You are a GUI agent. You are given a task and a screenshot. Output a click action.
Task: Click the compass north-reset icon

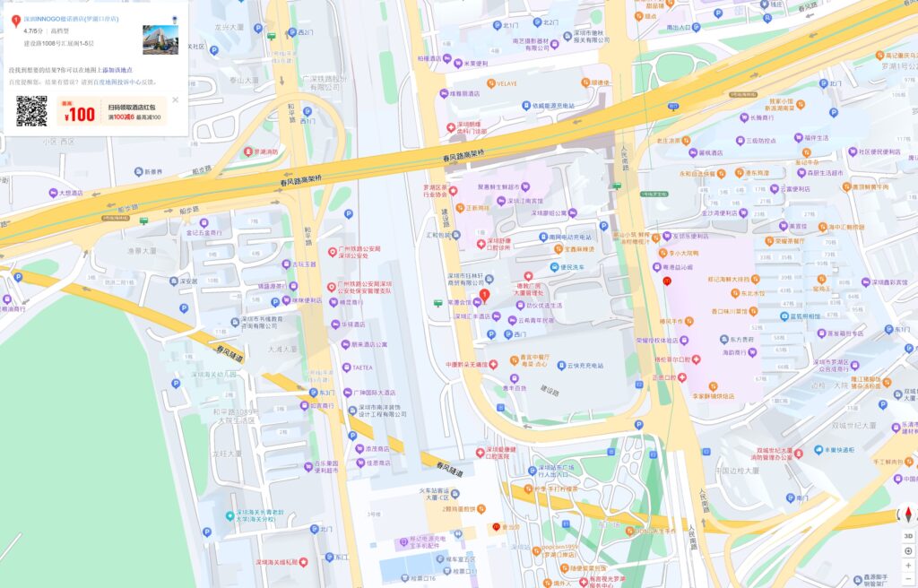[x=907, y=514]
